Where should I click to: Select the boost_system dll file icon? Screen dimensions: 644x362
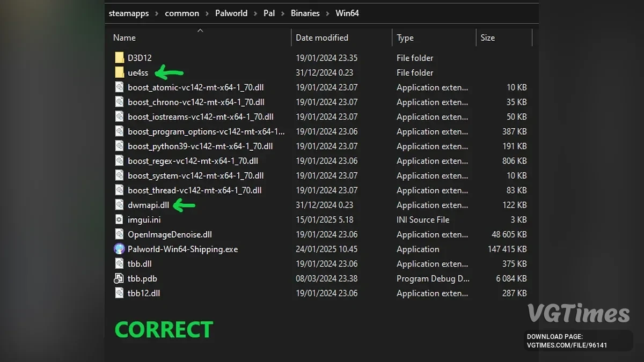(119, 175)
